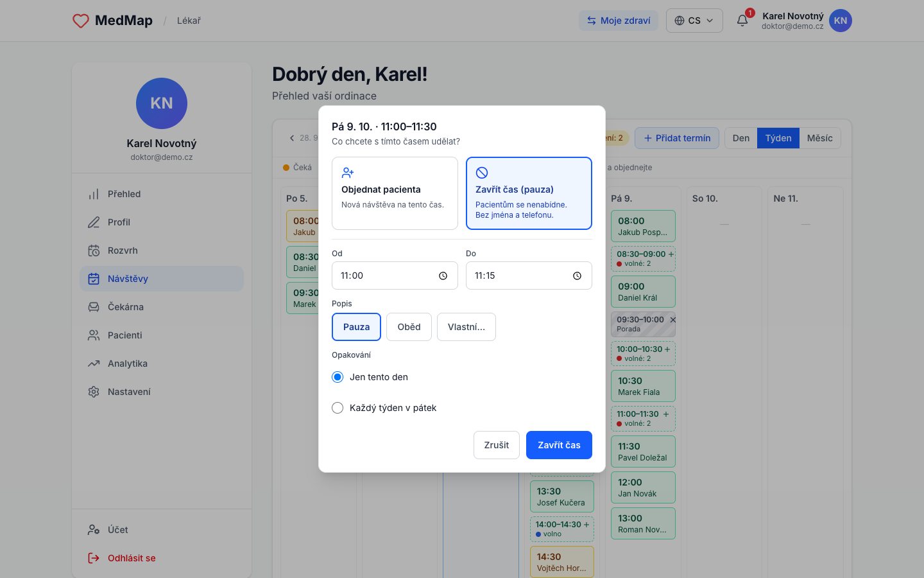
Task: Open the 11:30 Pavel Doležal appointment
Action: (x=643, y=451)
